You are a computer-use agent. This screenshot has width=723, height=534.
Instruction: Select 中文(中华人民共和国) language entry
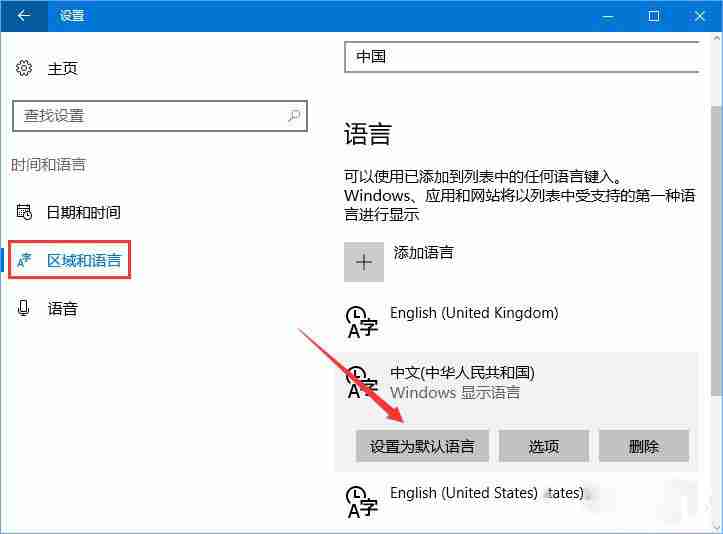point(462,373)
